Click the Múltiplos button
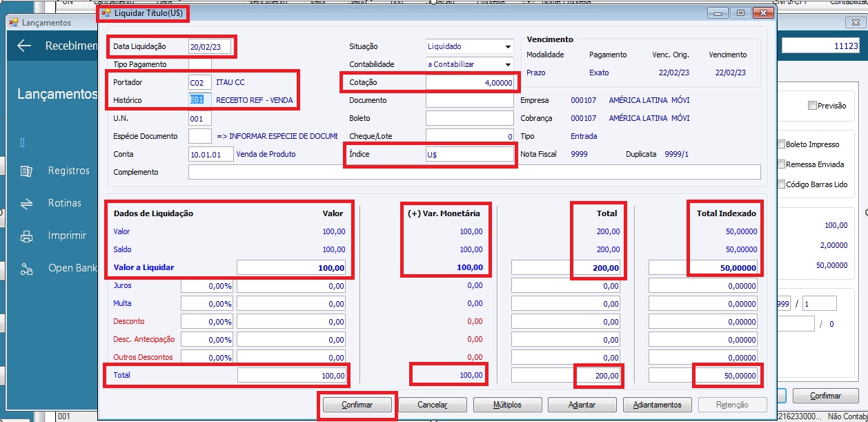Image resolution: width=868 pixels, height=422 pixels. tap(507, 405)
